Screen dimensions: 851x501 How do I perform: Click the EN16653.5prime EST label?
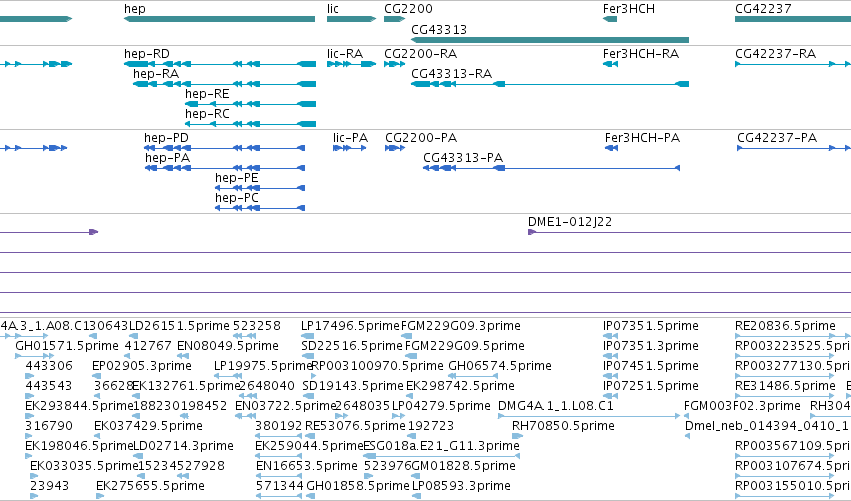pyautogui.click(x=307, y=466)
